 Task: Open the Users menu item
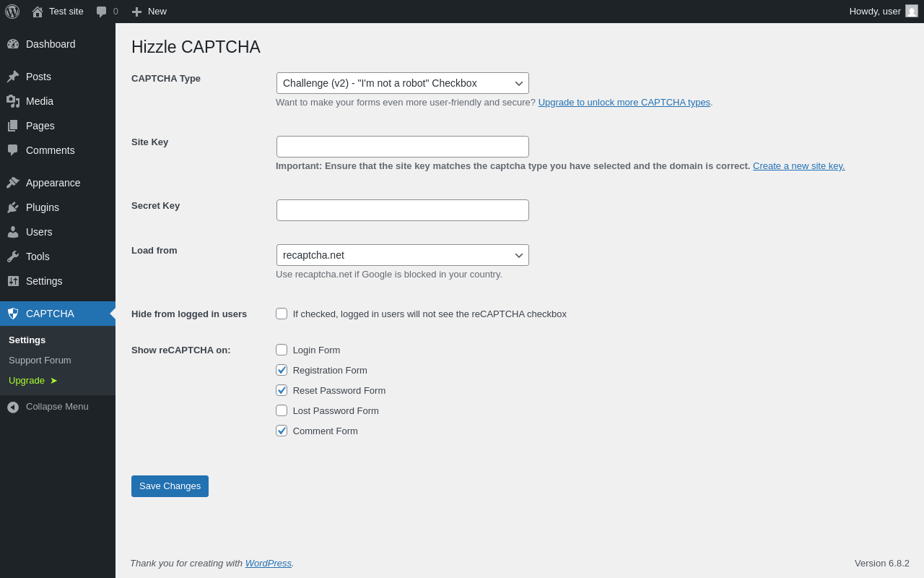pos(58,232)
